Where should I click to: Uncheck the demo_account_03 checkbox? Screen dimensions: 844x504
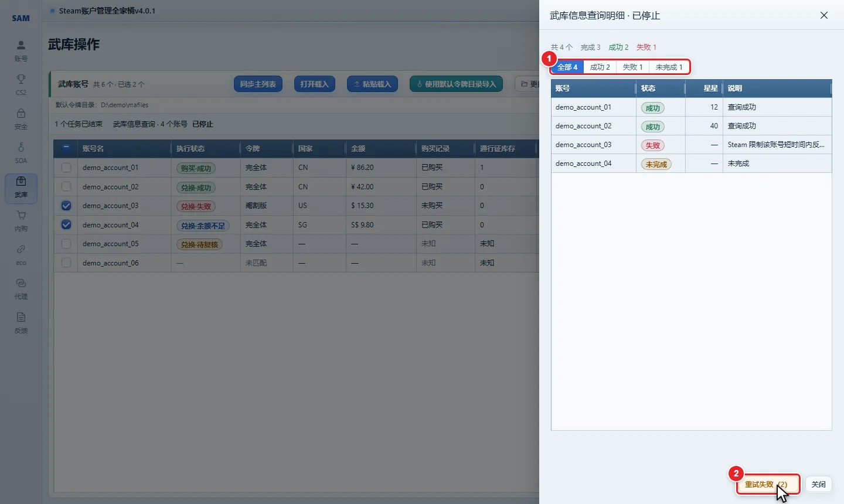[x=66, y=206]
